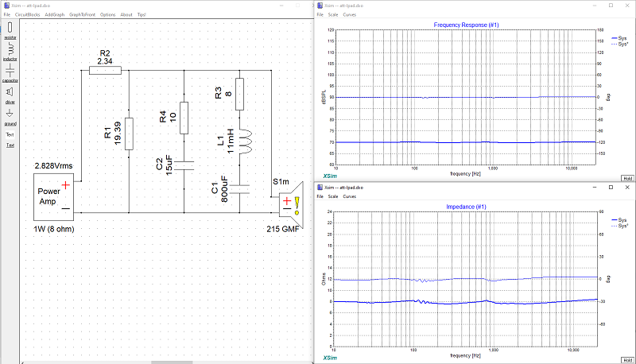636x364 pixels.
Task: Click the Sys legend entry in the Impedance graph
Action: [619, 219]
